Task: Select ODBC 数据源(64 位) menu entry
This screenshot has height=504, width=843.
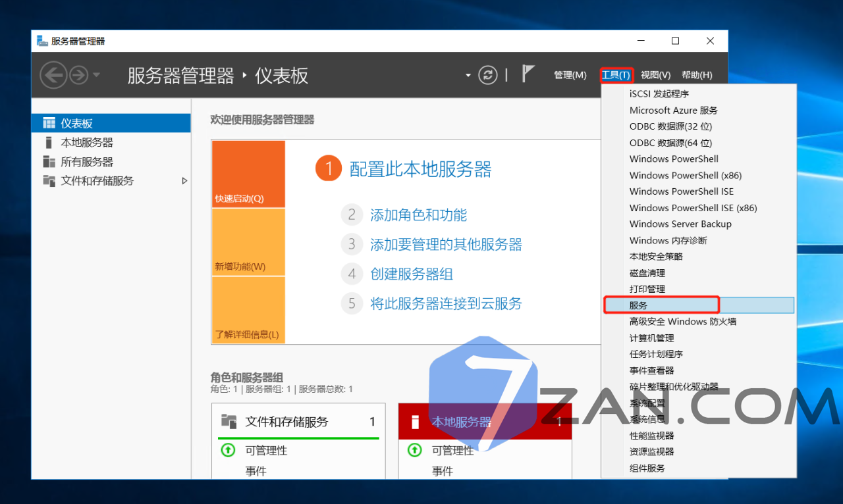Action: tap(699, 142)
